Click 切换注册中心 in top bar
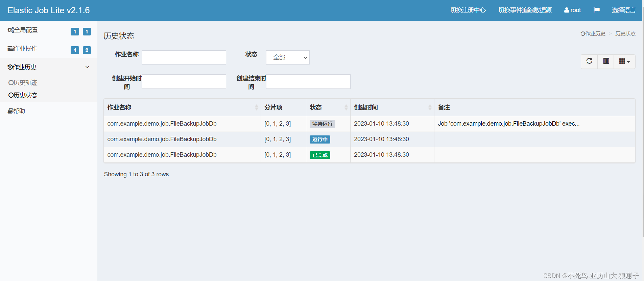 pos(468,10)
